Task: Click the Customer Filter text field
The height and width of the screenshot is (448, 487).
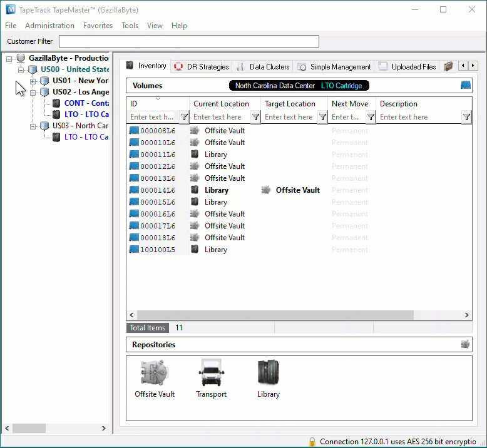Action: tap(189, 41)
